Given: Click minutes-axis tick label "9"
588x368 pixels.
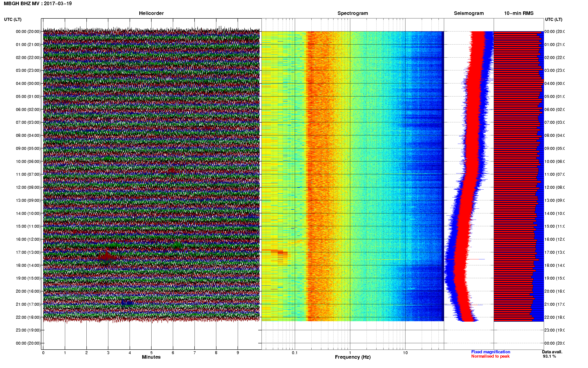Looking at the screenshot, I should click(x=238, y=353).
